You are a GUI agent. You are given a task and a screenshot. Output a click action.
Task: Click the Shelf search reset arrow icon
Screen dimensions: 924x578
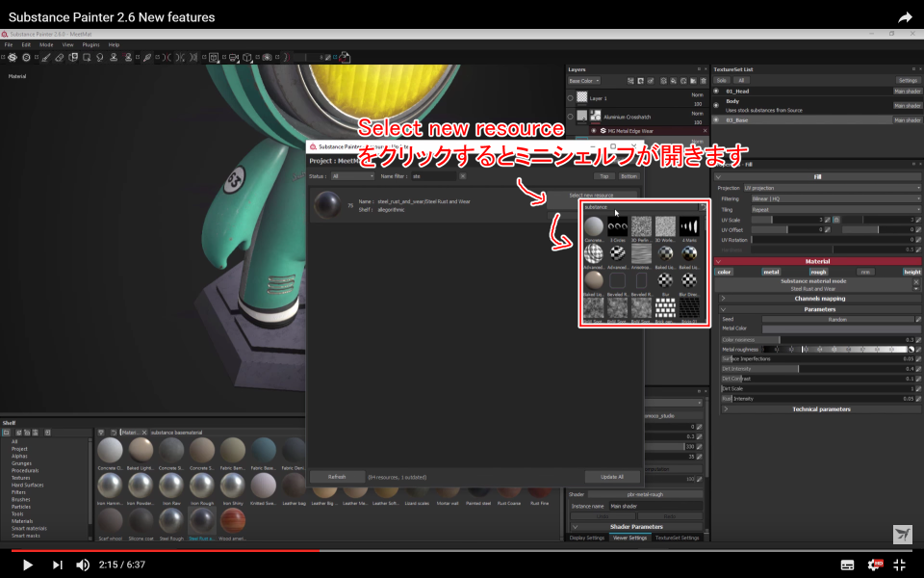tap(114, 433)
